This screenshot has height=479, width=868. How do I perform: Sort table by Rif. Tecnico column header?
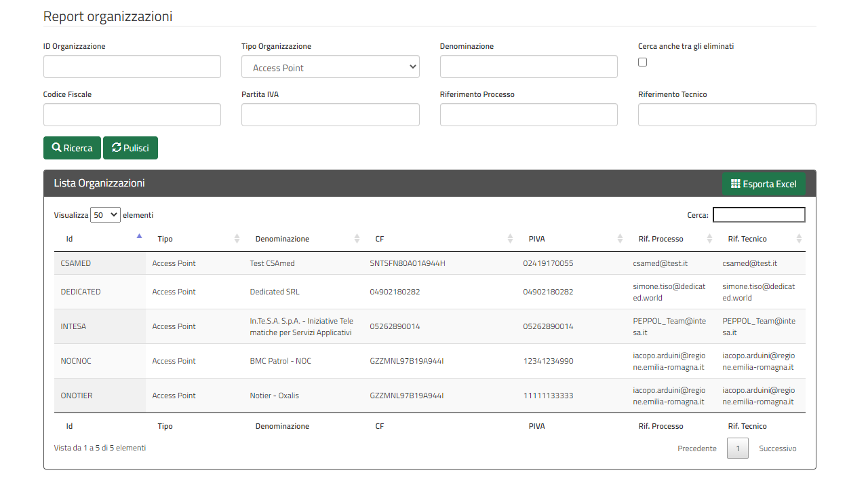coord(761,239)
